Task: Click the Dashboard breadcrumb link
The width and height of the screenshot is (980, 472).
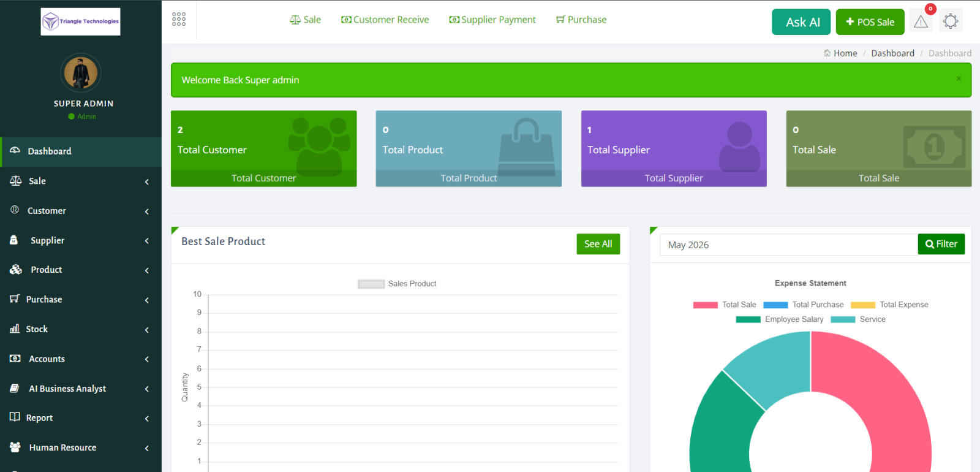Action: point(893,53)
